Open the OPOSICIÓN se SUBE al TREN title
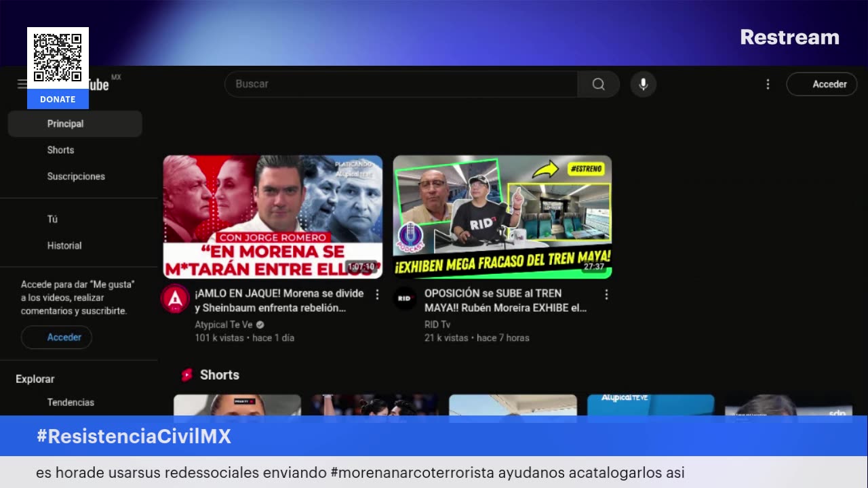 pos(506,300)
